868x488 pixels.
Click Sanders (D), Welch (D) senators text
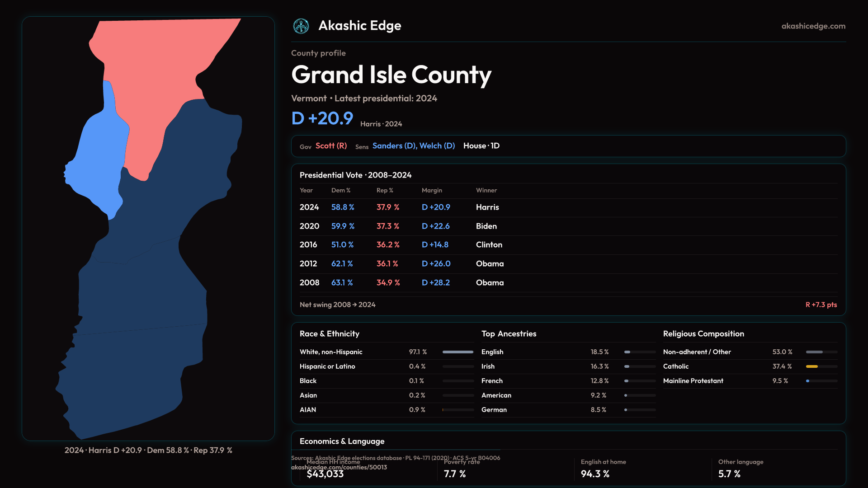pyautogui.click(x=413, y=146)
